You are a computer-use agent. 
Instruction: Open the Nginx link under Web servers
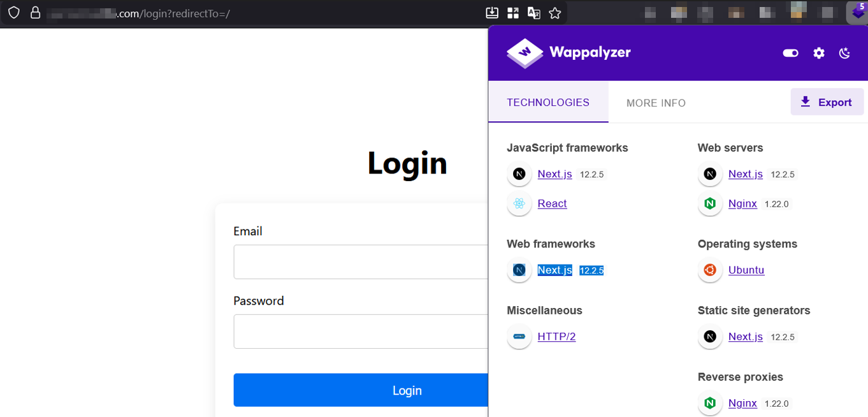point(742,204)
